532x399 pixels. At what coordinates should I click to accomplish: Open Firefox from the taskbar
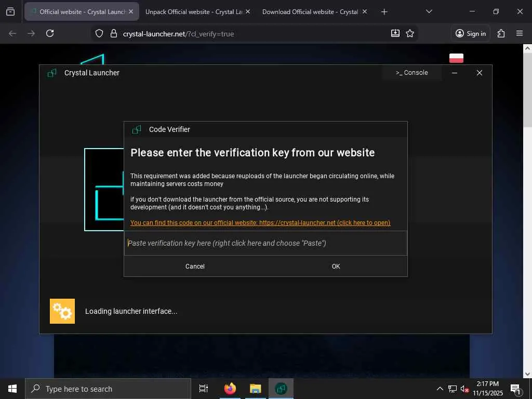pos(230,389)
